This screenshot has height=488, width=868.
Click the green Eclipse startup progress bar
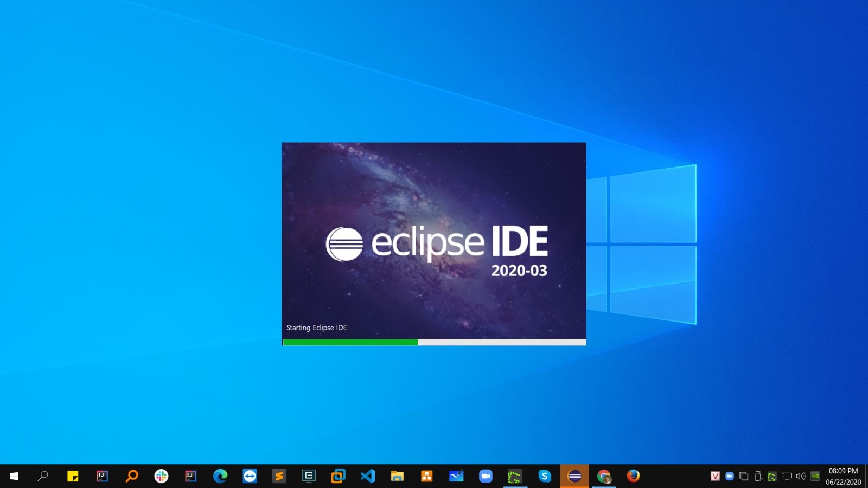[x=350, y=342]
